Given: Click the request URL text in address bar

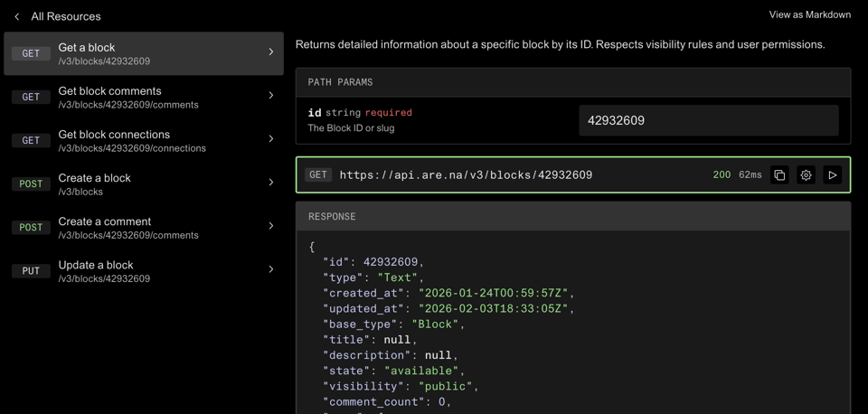Looking at the screenshot, I should [x=466, y=175].
